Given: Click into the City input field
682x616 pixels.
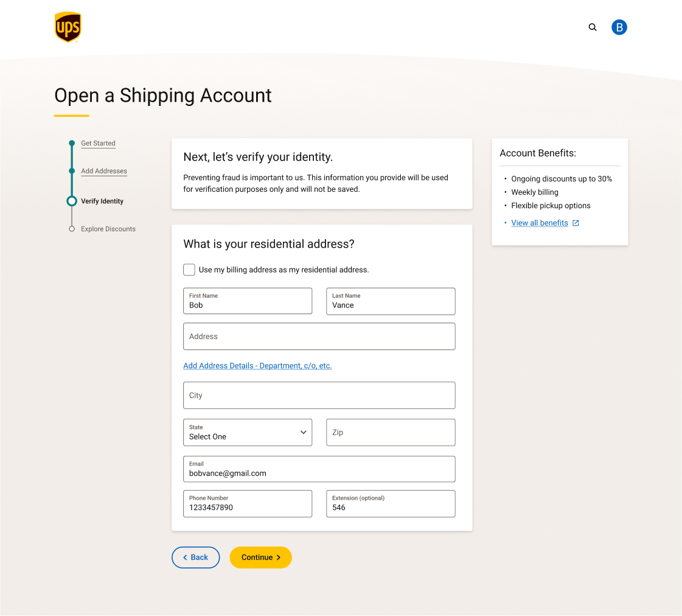Looking at the screenshot, I should [319, 396].
